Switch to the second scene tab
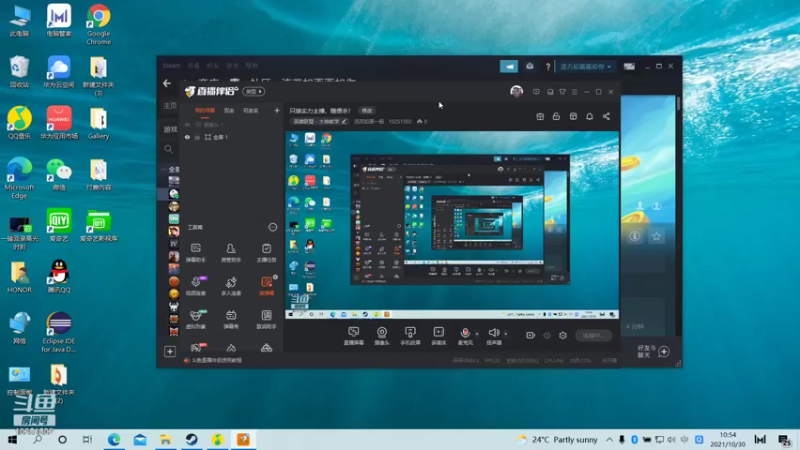 click(x=229, y=110)
